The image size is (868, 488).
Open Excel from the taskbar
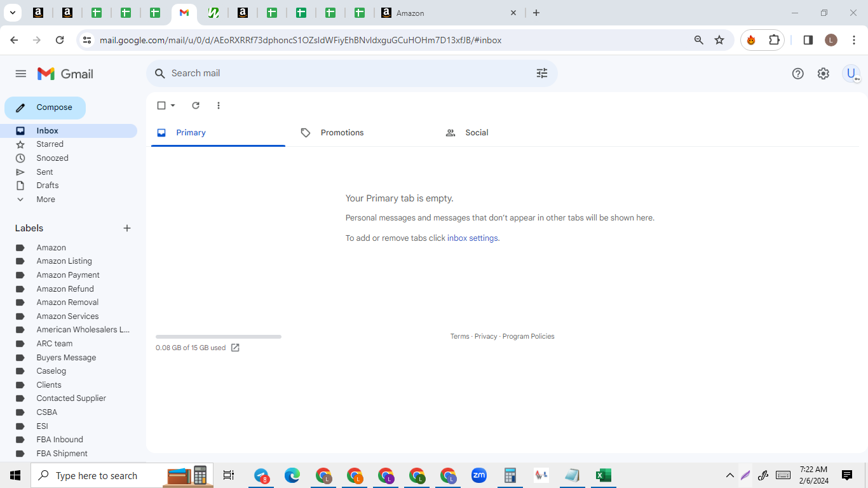point(603,475)
